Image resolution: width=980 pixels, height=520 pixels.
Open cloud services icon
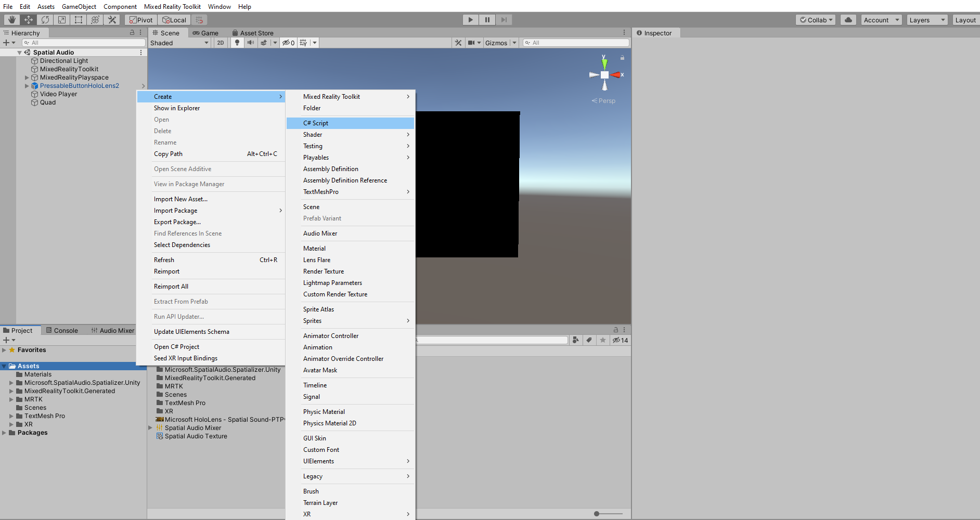(848, 20)
